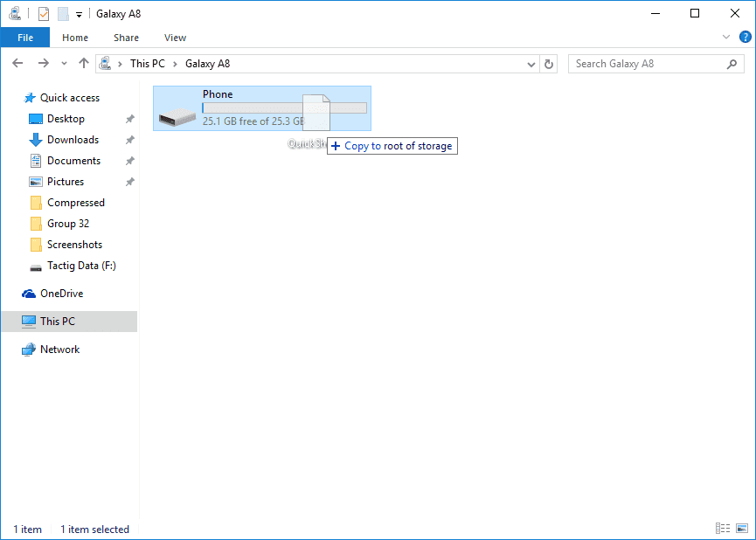Switch to Details view icon
This screenshot has height=540, width=756.
[722, 529]
